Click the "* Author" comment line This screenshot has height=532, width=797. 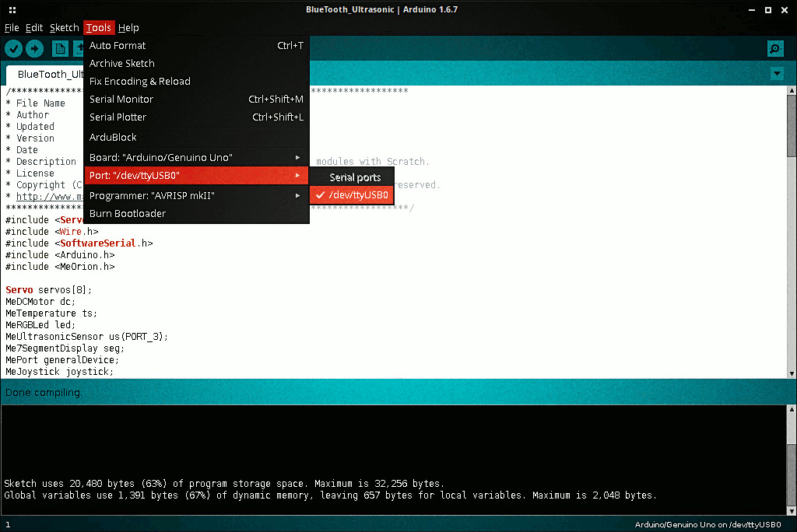pyautogui.click(x=27, y=115)
